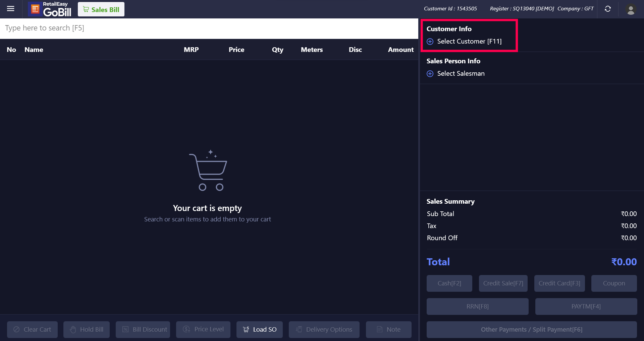Select RRN[F8] payment
The width and height of the screenshot is (644, 341).
[478, 306]
